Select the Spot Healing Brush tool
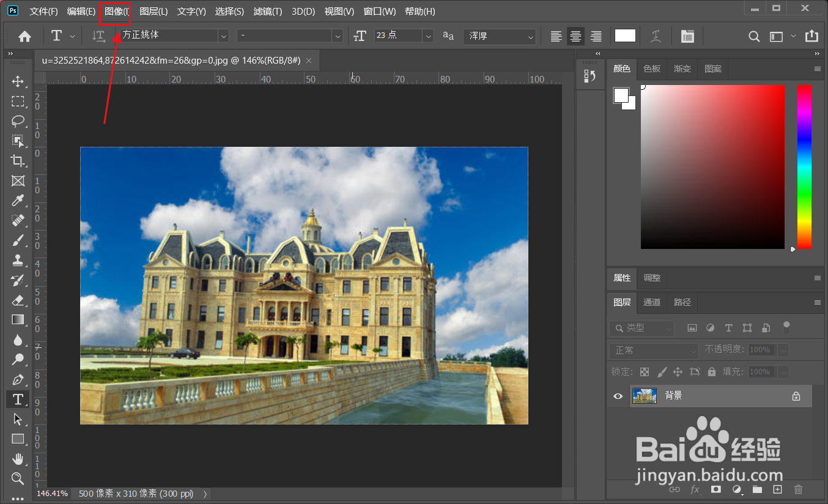This screenshot has width=828, height=504. 18,220
